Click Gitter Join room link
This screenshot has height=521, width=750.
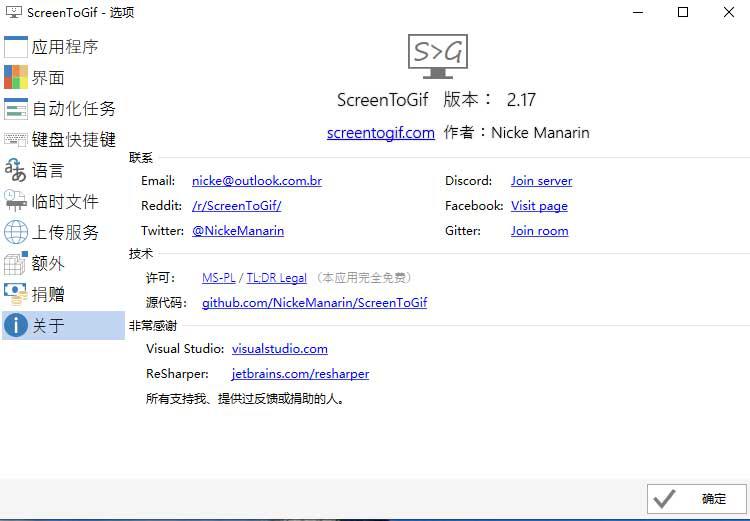point(540,231)
